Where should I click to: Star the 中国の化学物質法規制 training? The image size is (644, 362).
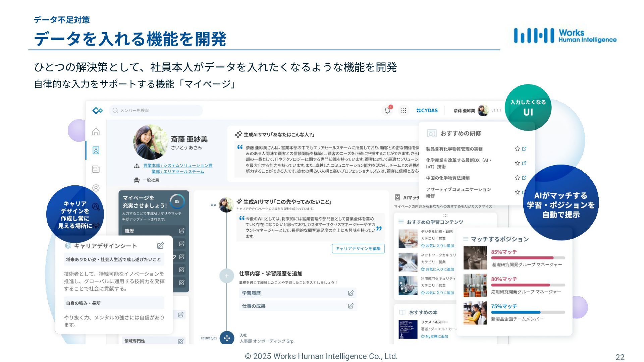[517, 178]
